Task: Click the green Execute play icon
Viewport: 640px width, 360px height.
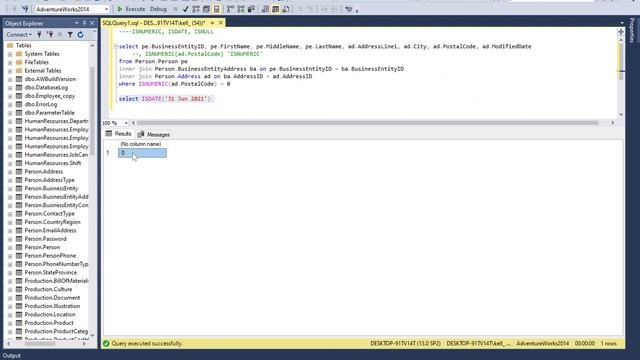Action: 120,9
